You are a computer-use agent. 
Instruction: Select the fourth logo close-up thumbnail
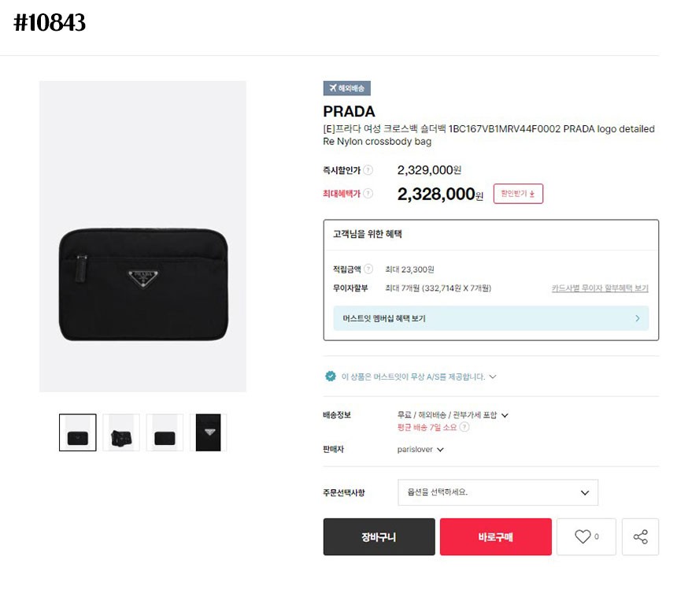209,432
